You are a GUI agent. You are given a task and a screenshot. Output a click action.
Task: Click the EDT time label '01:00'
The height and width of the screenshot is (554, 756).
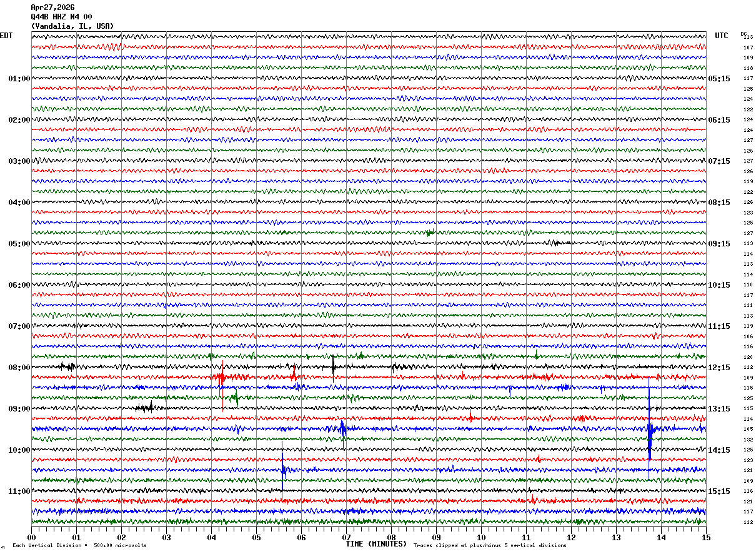click(19, 79)
